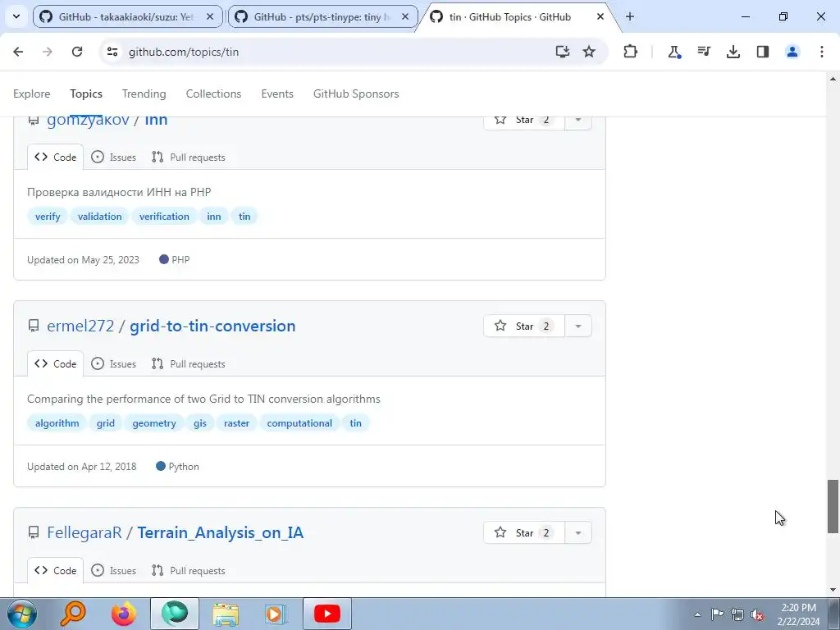This screenshot has height=630, width=840.
Task: Click the browser forward arrow
Action: coord(48,52)
